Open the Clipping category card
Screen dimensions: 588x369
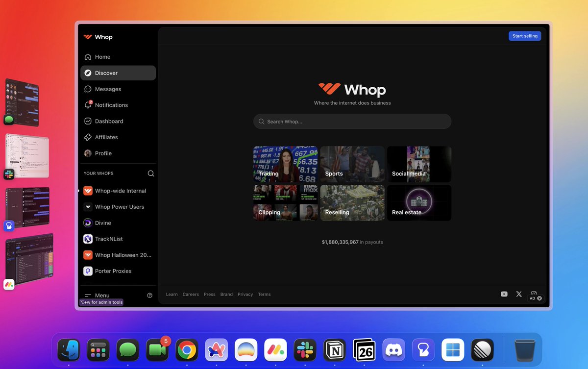(x=285, y=203)
